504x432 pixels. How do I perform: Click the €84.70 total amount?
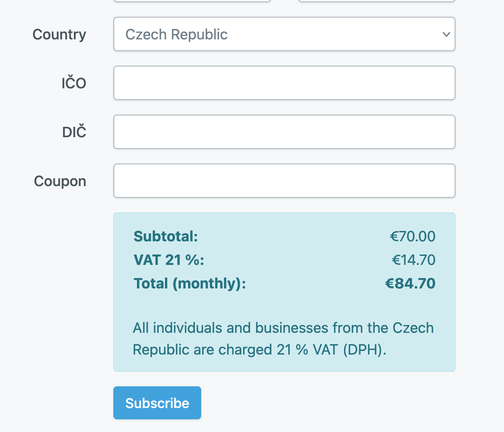pyautogui.click(x=411, y=283)
